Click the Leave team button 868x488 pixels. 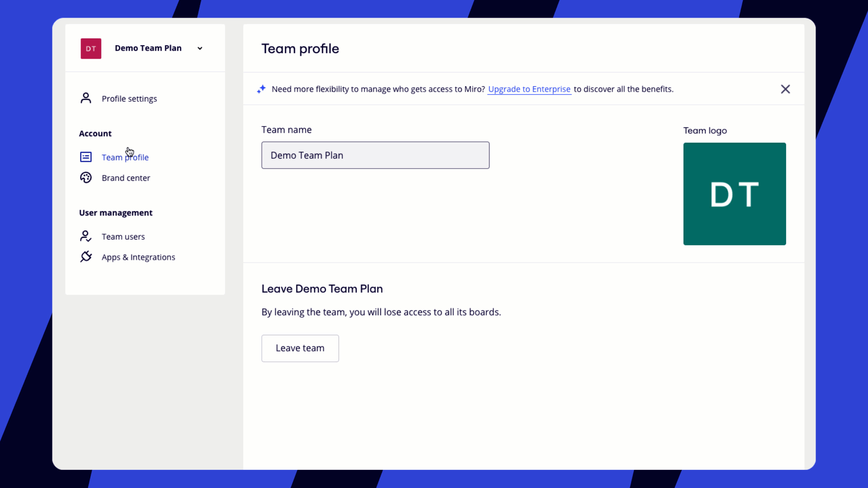[x=300, y=348]
